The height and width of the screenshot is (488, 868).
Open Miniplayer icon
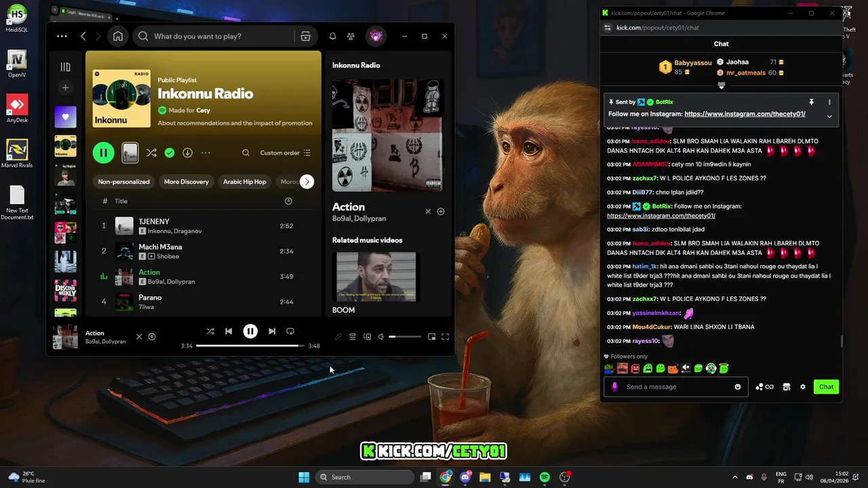[431, 337]
